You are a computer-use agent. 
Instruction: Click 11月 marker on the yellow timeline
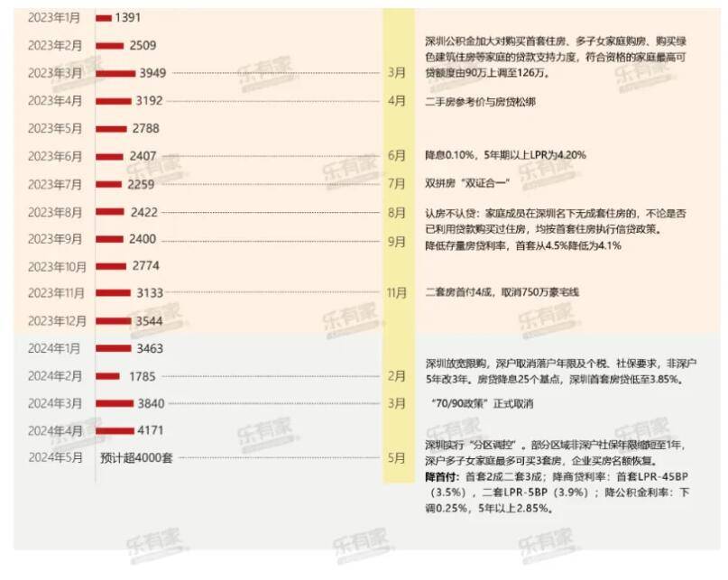tap(397, 293)
